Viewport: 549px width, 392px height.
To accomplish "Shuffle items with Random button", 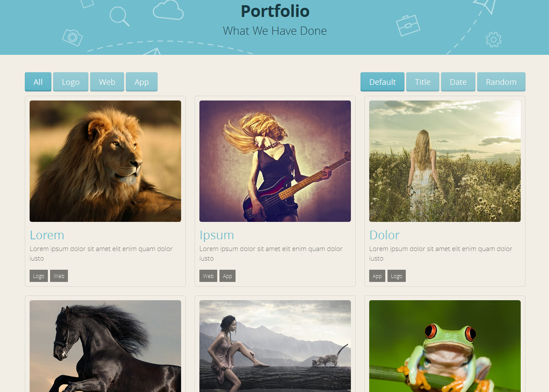I will (501, 82).
